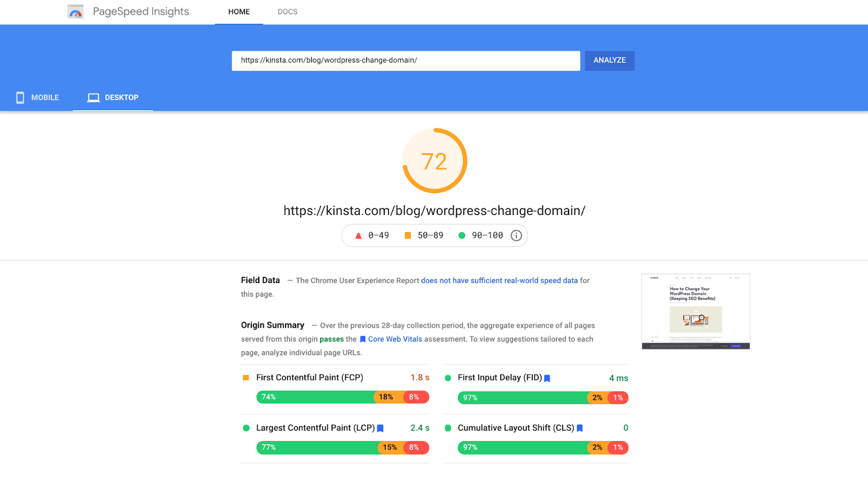Click the bookmark icon before Core Web Vitals
Viewport: 868px width, 488px height.
[363, 339]
